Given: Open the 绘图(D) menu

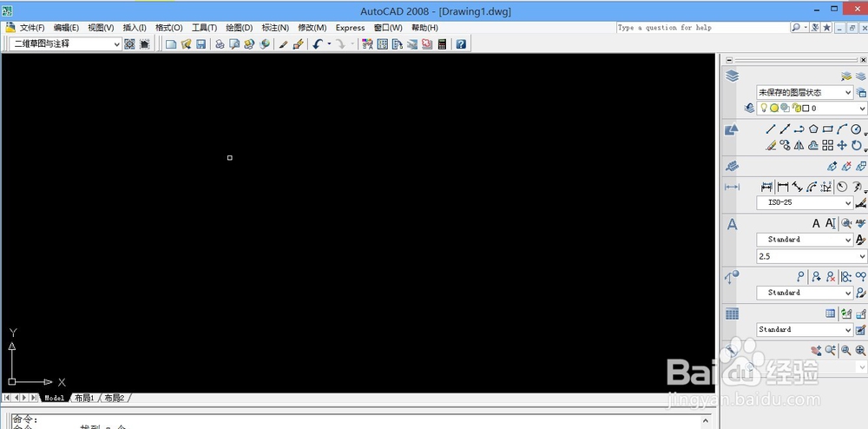Looking at the screenshot, I should [x=240, y=28].
